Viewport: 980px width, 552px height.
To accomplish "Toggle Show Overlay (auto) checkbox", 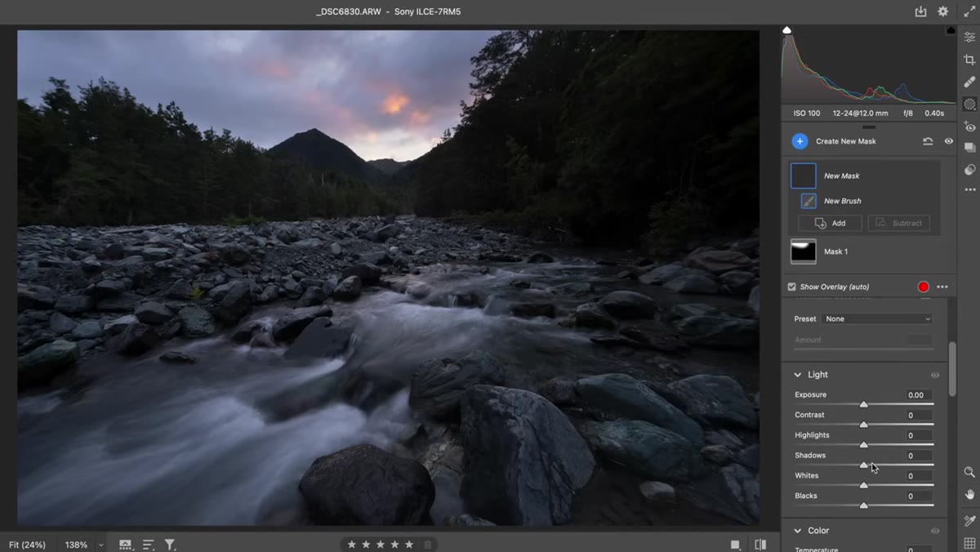I will tap(791, 287).
